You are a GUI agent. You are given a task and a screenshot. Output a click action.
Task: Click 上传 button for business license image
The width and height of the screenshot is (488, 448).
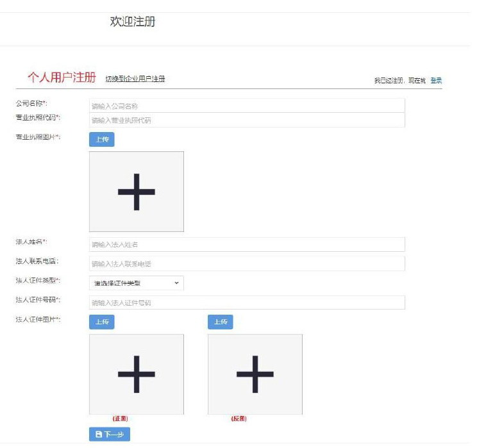[102, 139]
